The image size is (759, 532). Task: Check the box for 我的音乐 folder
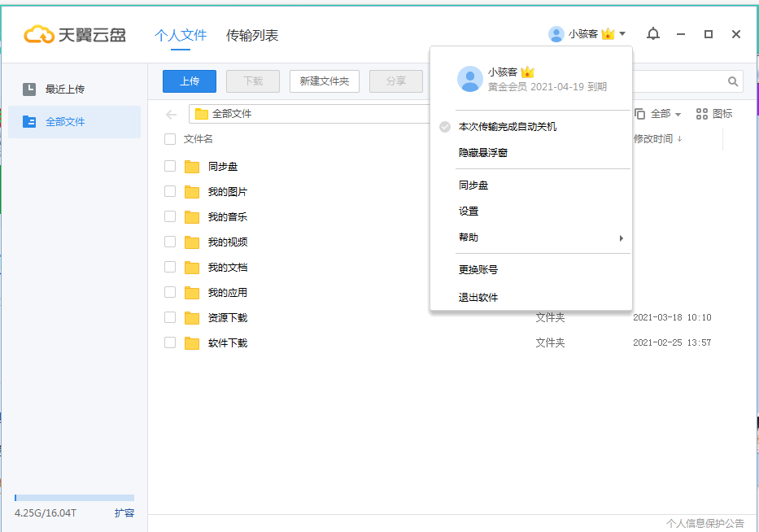click(170, 216)
